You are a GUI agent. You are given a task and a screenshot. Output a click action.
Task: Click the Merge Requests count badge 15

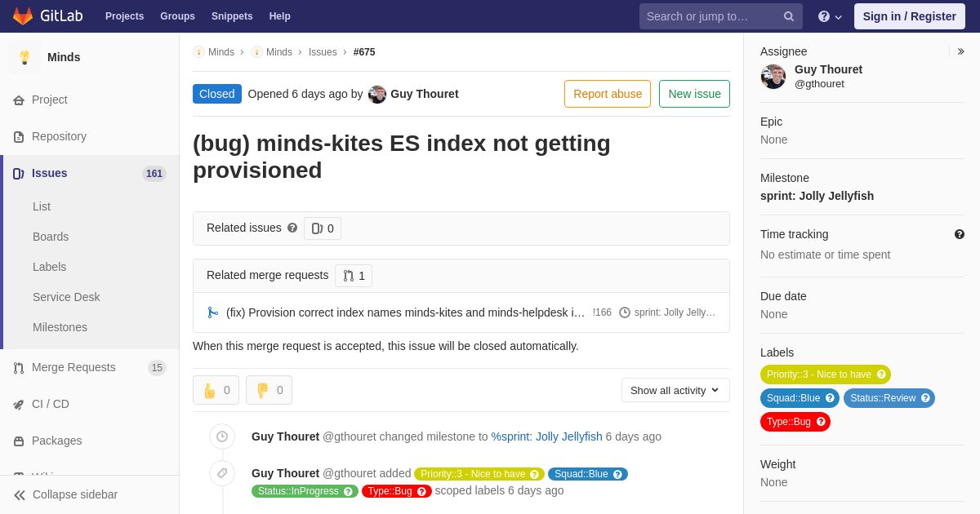(157, 368)
